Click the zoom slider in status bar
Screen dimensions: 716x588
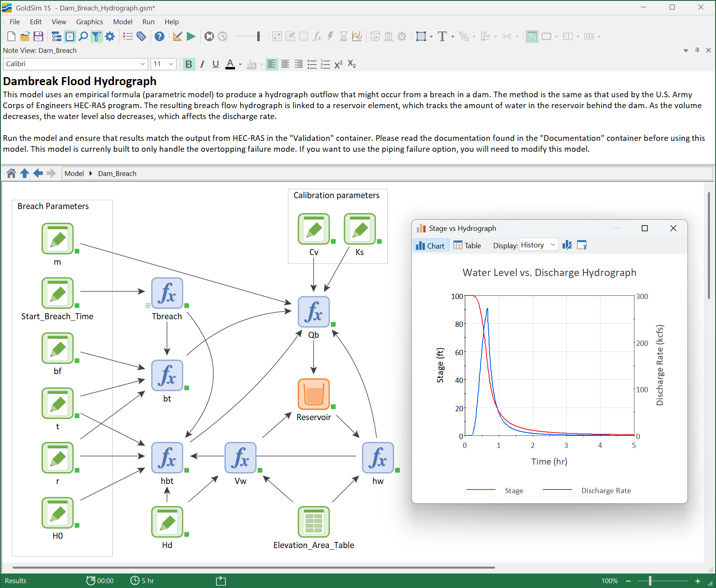pos(650,581)
